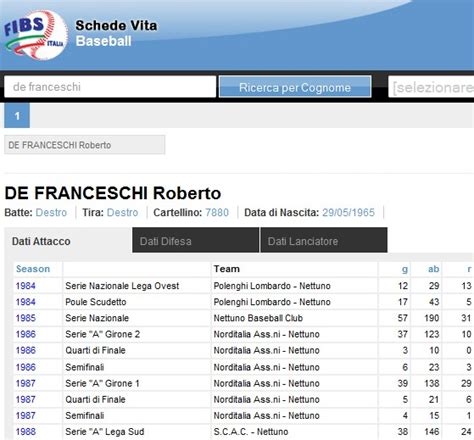Sort table by Season column header
The height and width of the screenshot is (440, 474).
tap(33, 269)
